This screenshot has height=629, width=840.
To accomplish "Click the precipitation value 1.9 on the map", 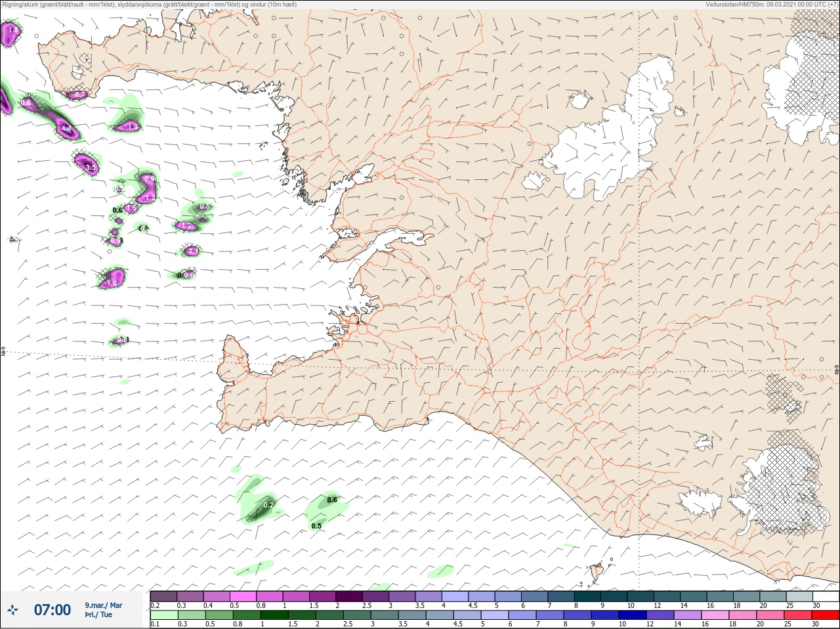I will pos(132,127).
